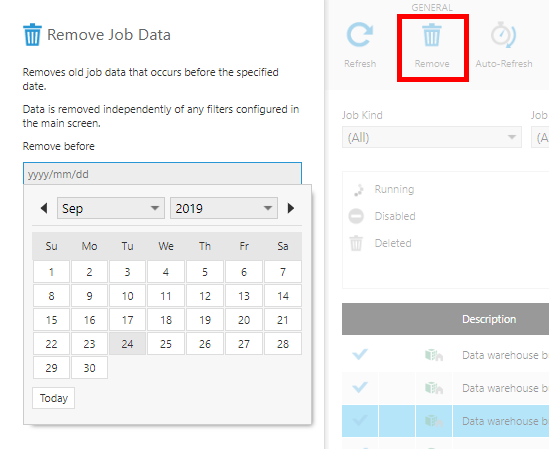Toggle the Disabled status filter icon
The height and width of the screenshot is (449, 549).
click(356, 216)
